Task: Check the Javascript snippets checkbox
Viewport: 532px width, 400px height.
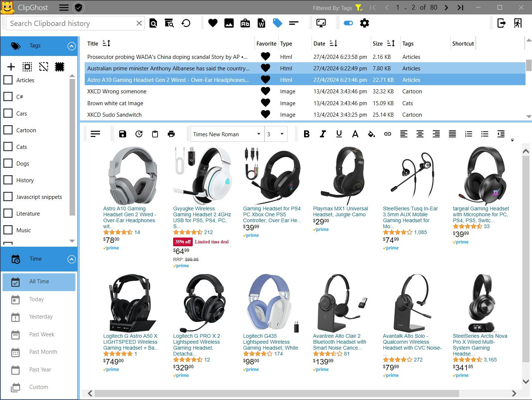Action: click(8, 197)
